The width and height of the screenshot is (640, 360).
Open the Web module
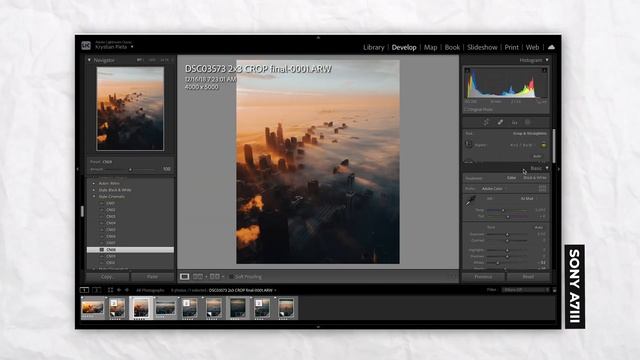(532, 47)
